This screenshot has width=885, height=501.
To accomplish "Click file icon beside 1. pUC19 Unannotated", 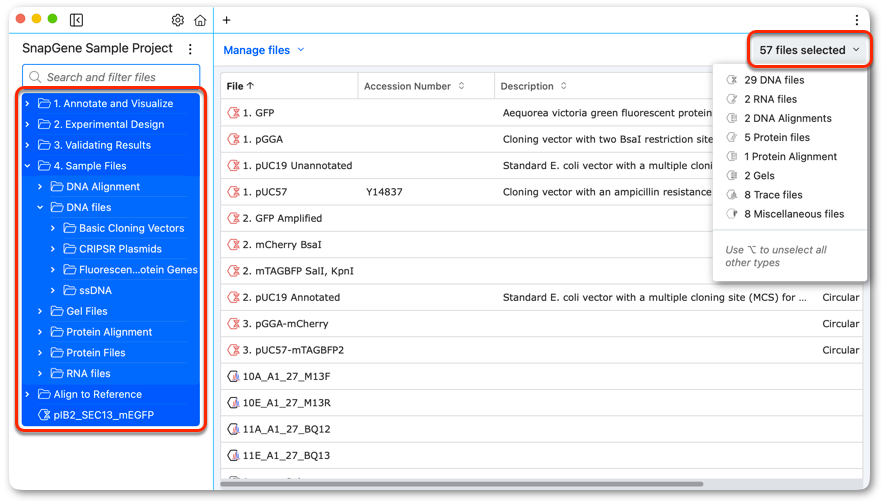I will tap(233, 166).
